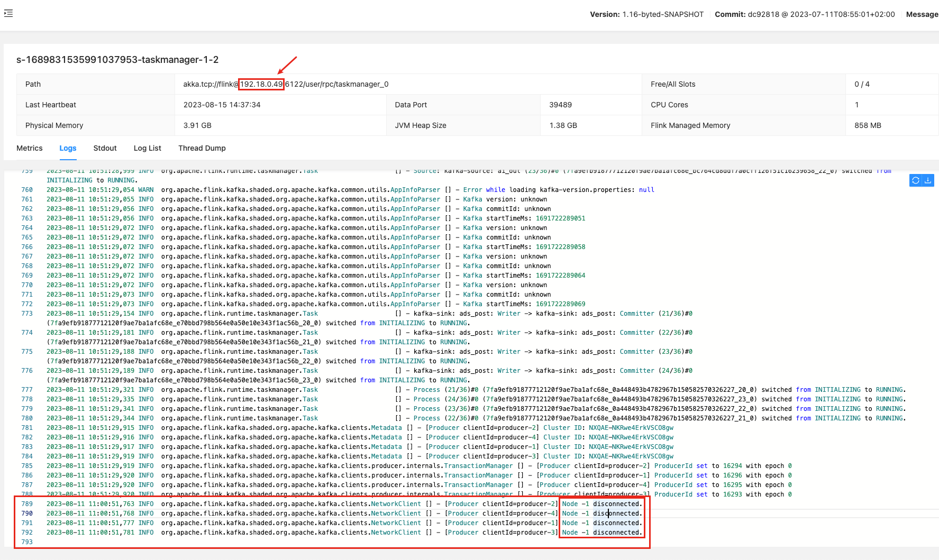Viewport: 939px width, 560px height.
Task: Click the Version 1.16-byted-SNAPSHOT text
Action: (x=646, y=14)
